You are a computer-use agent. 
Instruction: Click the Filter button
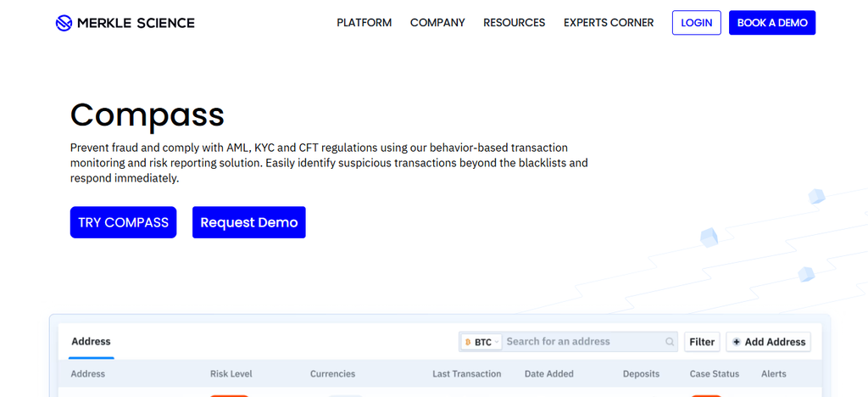(702, 342)
